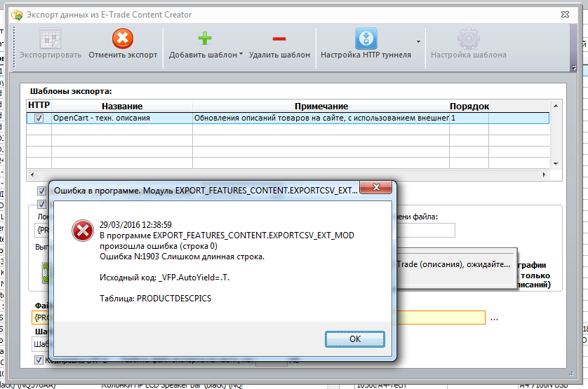Viewport: 588px width, 389px height.
Task: Click the Экспортировать grid icon
Action: (51, 39)
